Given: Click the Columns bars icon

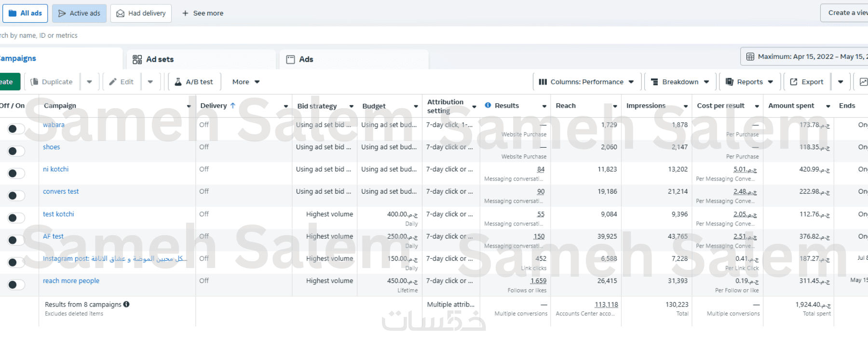Looking at the screenshot, I should (543, 82).
